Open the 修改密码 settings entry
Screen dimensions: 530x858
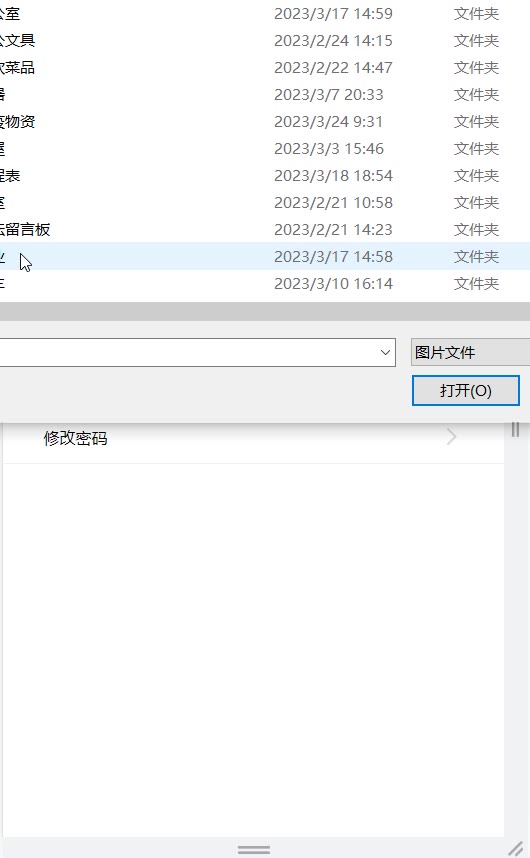click(x=253, y=438)
